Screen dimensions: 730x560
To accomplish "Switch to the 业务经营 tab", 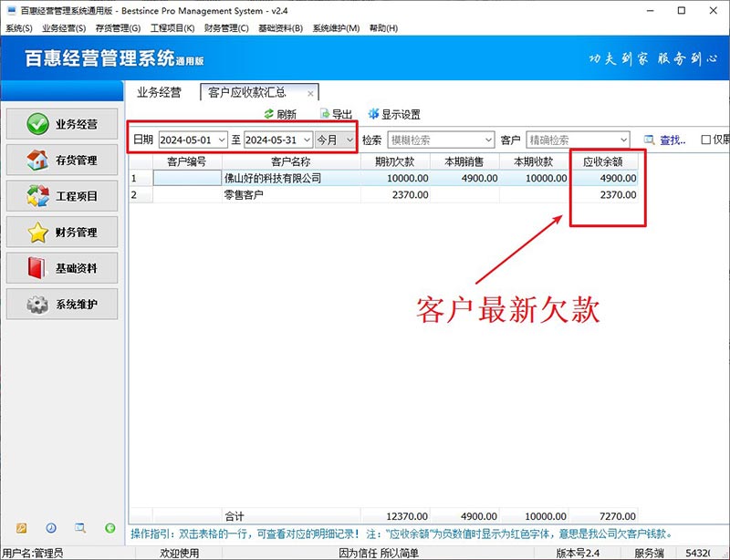I will click(x=159, y=92).
